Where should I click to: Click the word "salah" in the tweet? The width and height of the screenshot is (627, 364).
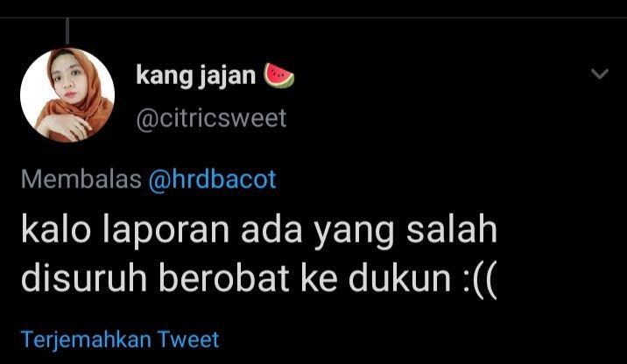click(x=452, y=228)
